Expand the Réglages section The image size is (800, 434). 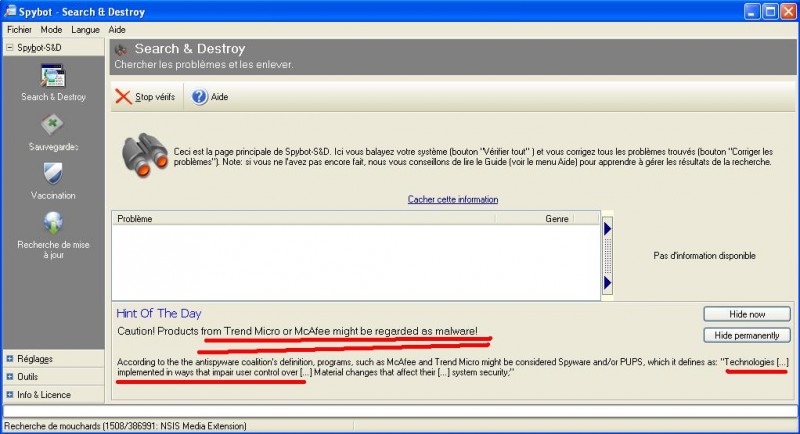coord(9,359)
